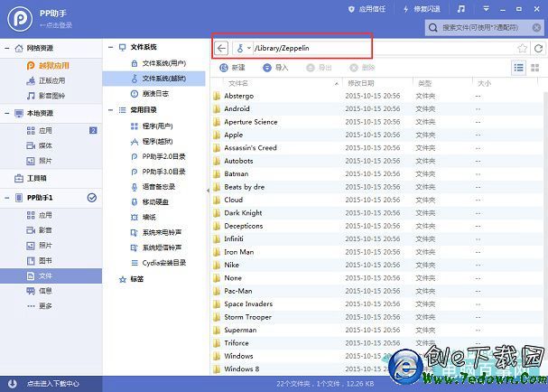Screen dimensions: 548x392
Task: Expand the 更多 item
Action: 40,306
